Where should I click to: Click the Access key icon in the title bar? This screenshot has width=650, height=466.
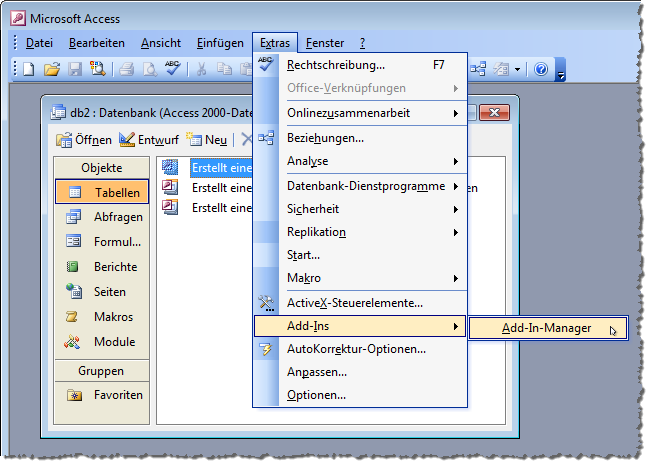pyautogui.click(x=18, y=18)
